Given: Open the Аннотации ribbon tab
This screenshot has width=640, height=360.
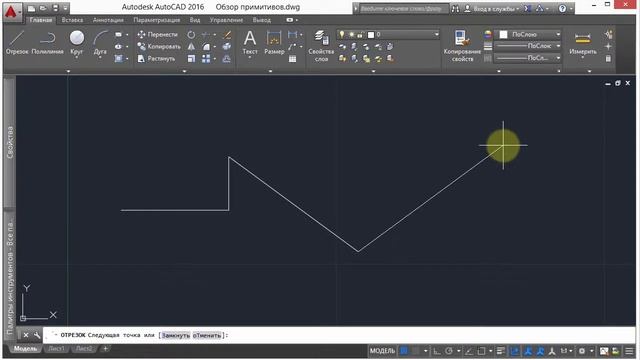Looking at the screenshot, I should (108, 20).
